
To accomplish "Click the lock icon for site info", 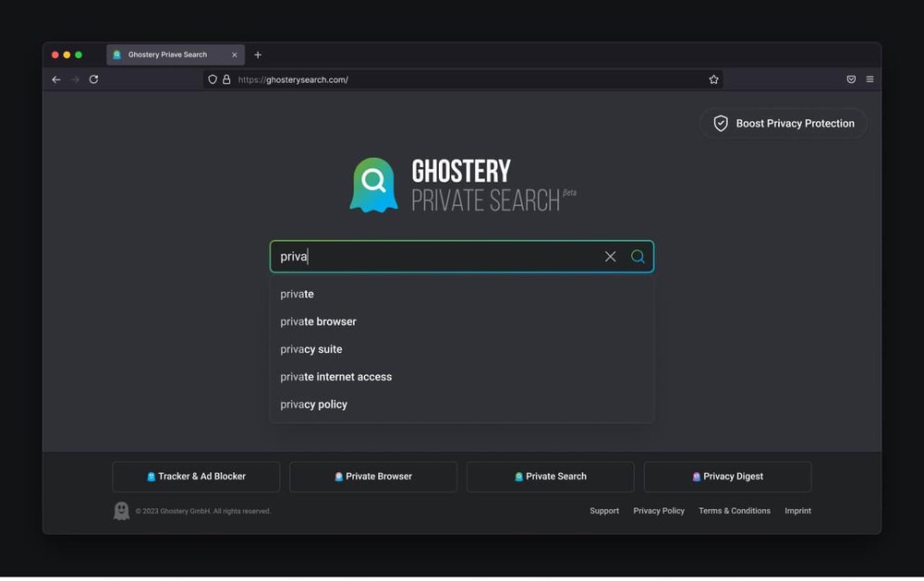I will point(226,79).
